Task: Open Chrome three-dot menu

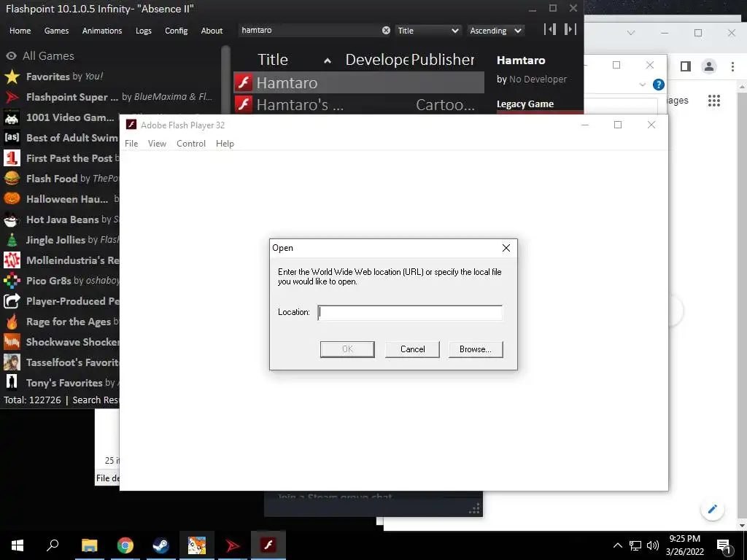Action: pos(732,66)
